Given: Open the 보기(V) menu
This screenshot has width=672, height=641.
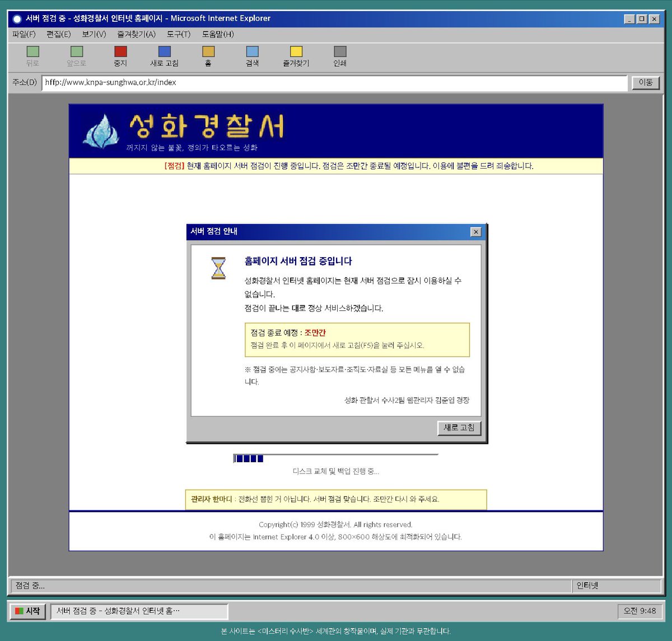Looking at the screenshot, I should point(94,34).
